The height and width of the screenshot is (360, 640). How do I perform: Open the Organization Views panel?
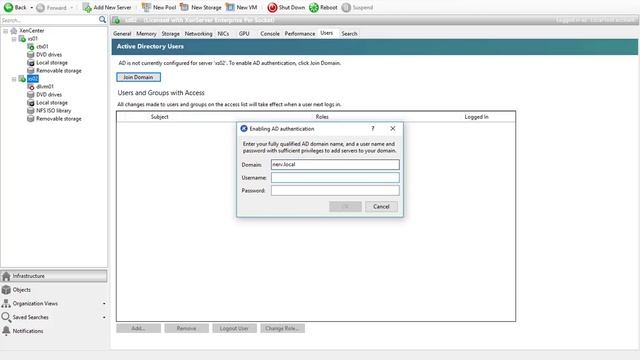click(x=54, y=304)
